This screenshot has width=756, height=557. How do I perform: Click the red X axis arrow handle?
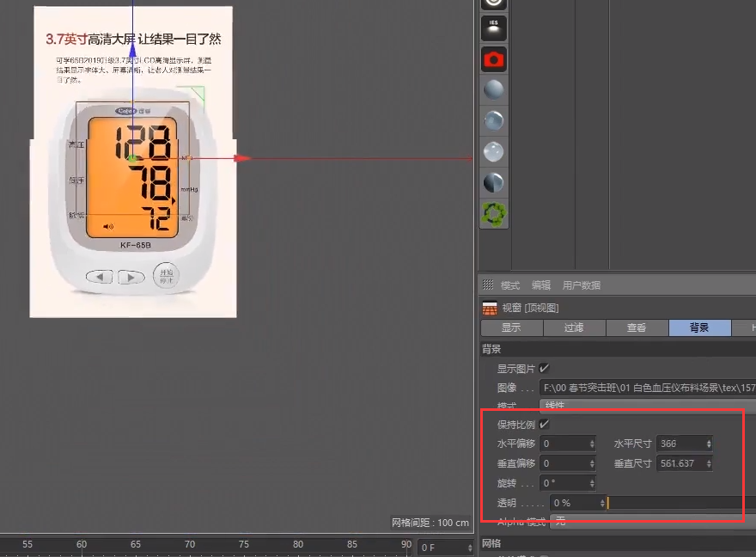point(242,158)
